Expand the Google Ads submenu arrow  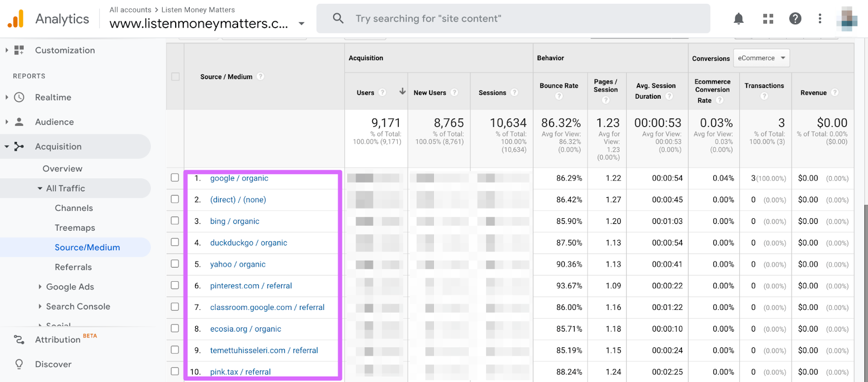40,287
